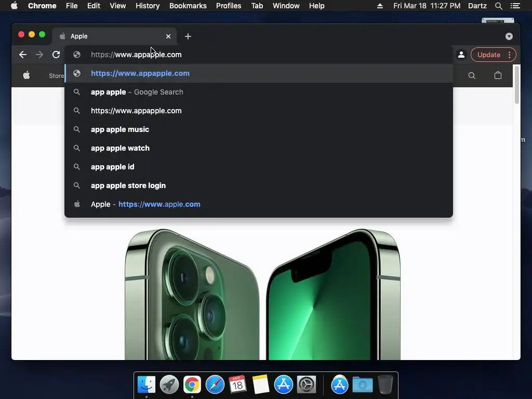Viewport: 532px width, 399px height.
Task: Open a new tab with plus button
Action: [x=188, y=36]
